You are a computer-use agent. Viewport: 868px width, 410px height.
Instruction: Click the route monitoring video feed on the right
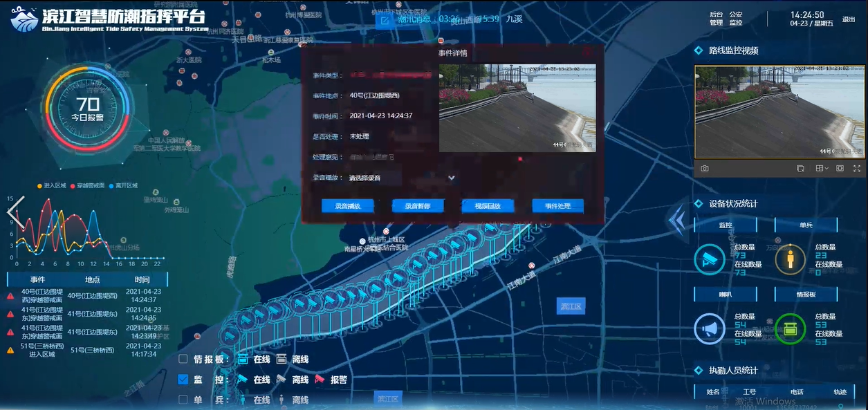point(779,112)
